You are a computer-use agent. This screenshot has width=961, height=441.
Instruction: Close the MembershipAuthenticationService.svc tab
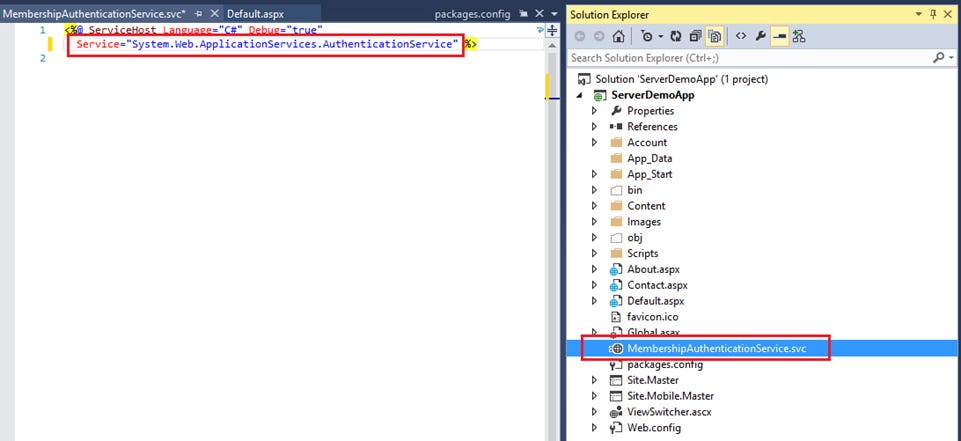215,14
